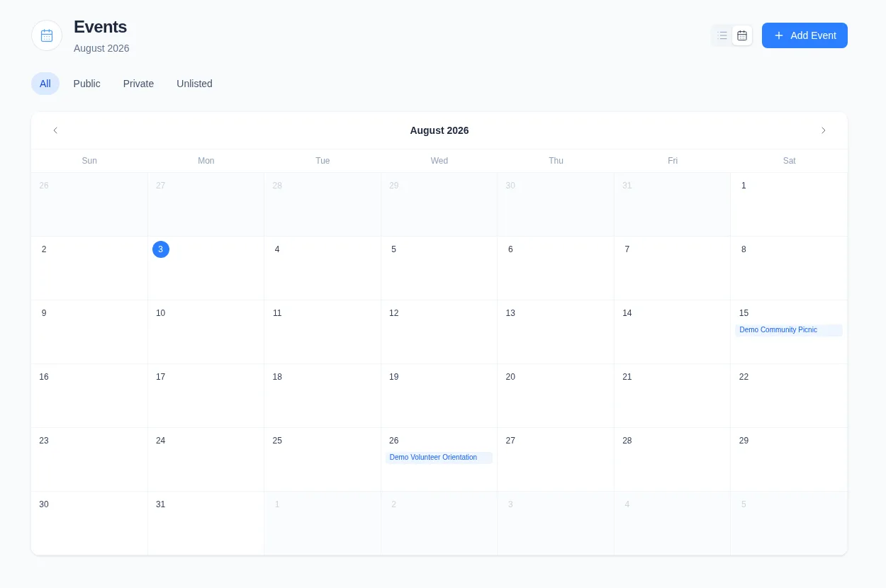Switch to list view
The height and width of the screenshot is (588, 886).
point(722,35)
